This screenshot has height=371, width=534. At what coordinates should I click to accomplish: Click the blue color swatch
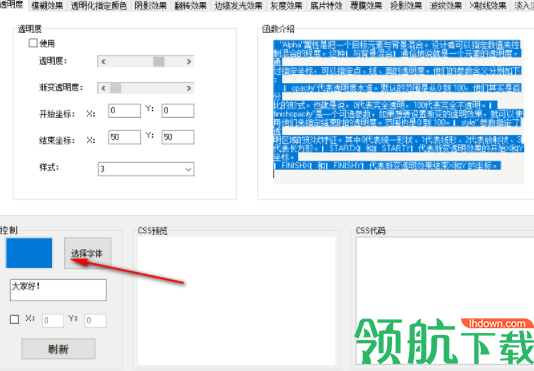pyautogui.click(x=29, y=253)
